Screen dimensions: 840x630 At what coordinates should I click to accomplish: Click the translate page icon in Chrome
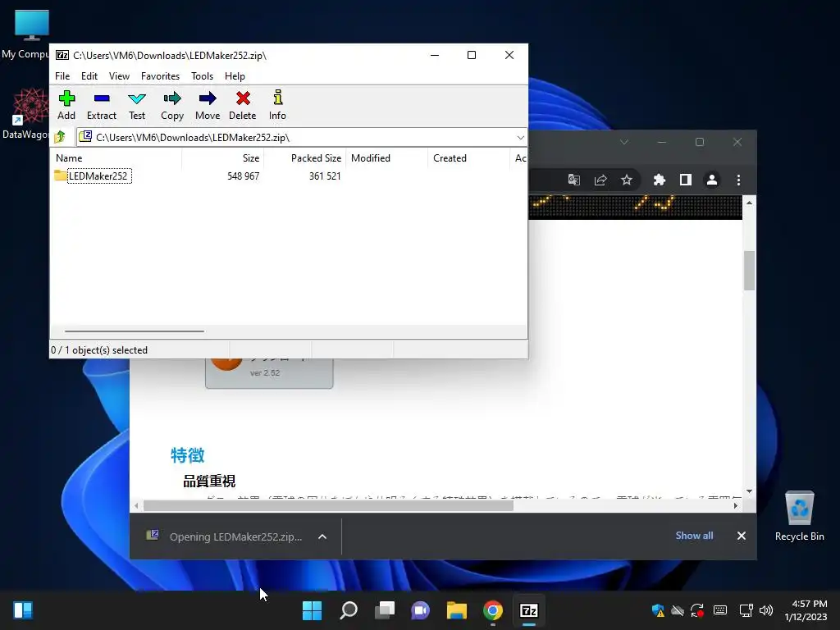(573, 180)
